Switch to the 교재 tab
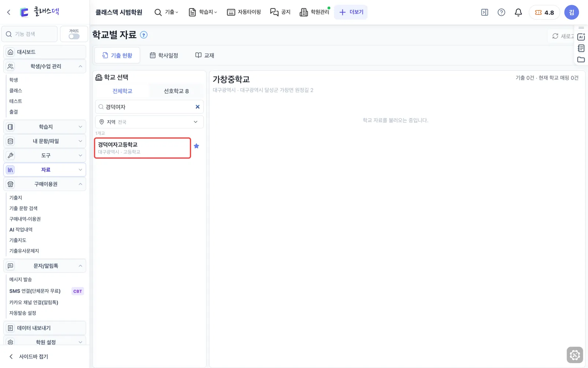Image resolution: width=588 pixels, height=368 pixels. 205,55
